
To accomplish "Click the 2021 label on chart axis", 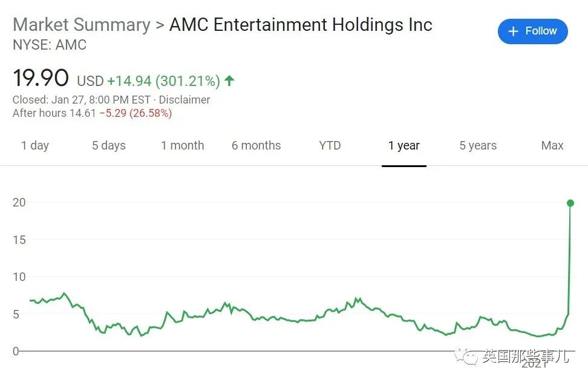I will pyautogui.click(x=534, y=364).
